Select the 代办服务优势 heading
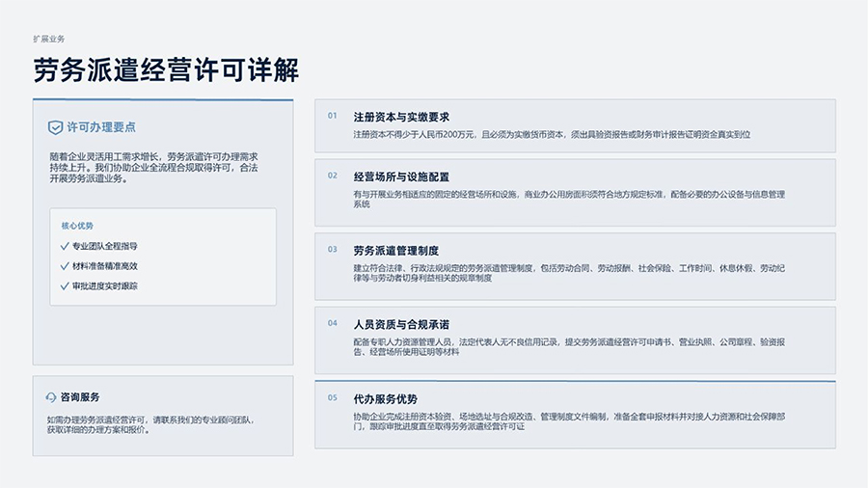 385,399
